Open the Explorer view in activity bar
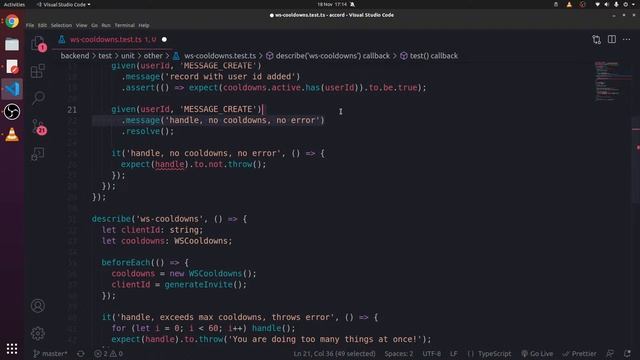The width and height of the screenshot is (640, 360). [x=38, y=44]
